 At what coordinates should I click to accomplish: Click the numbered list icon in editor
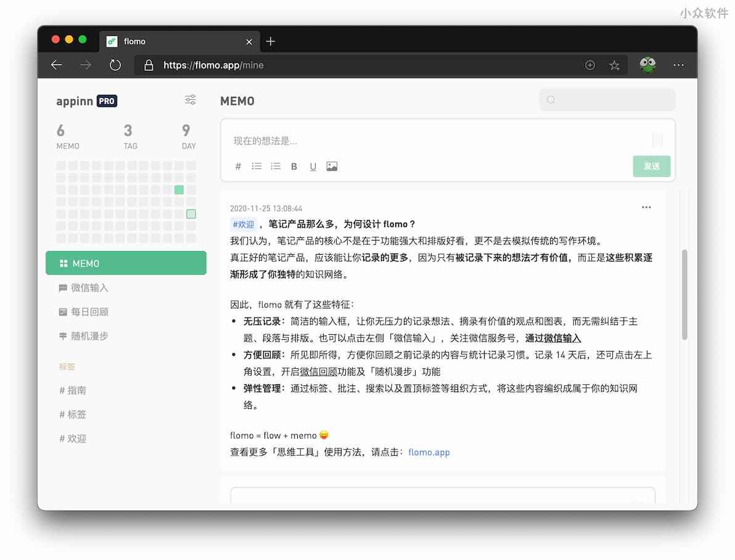point(276,167)
